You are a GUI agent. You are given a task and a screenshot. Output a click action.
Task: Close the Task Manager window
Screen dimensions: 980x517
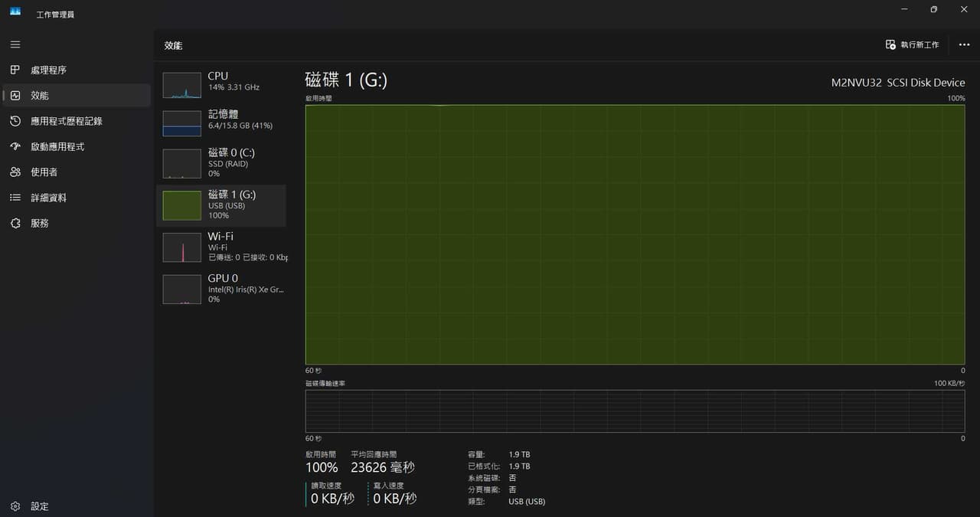(x=964, y=9)
